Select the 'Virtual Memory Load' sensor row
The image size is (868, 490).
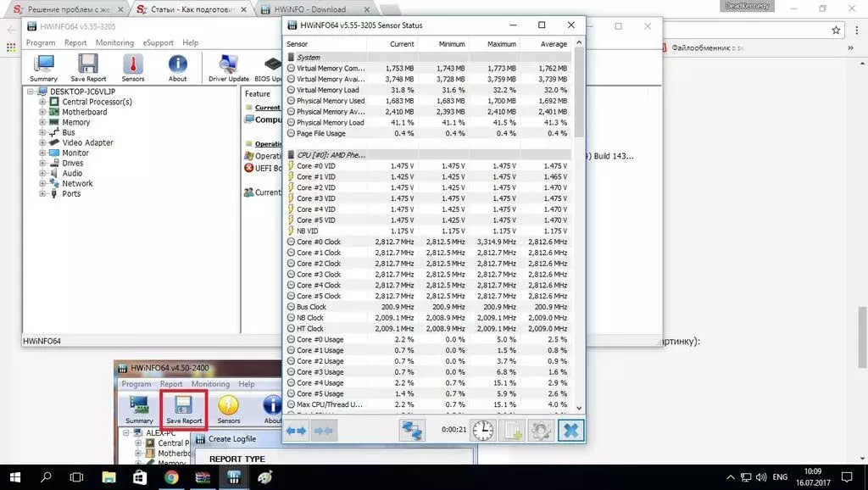(x=428, y=90)
